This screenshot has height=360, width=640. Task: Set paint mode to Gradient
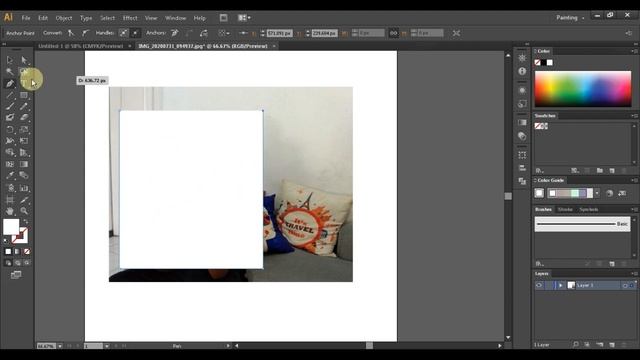(x=17, y=251)
